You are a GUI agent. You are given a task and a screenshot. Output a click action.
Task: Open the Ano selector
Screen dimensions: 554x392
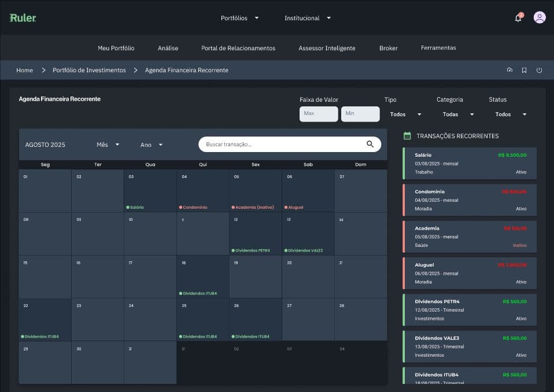pyautogui.click(x=152, y=145)
